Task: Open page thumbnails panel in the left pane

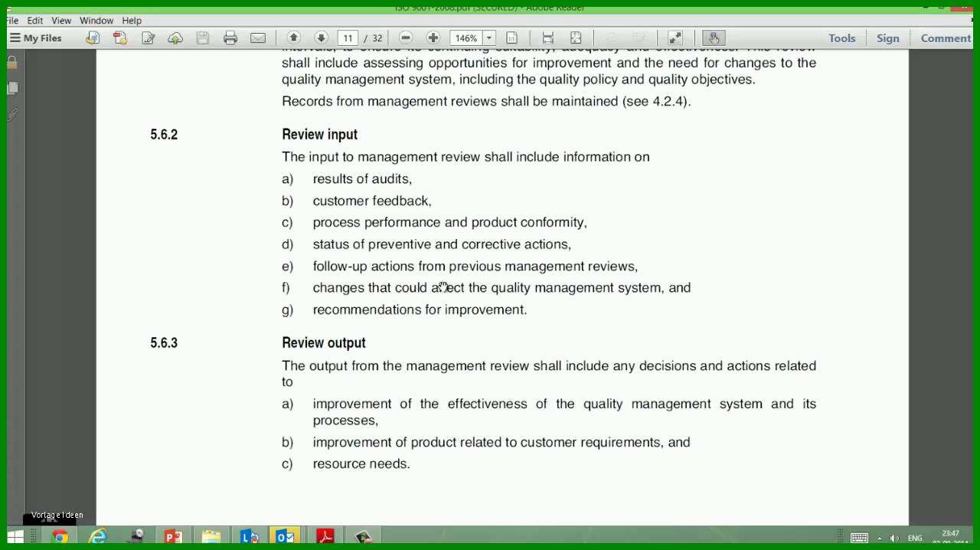Action: (12, 89)
